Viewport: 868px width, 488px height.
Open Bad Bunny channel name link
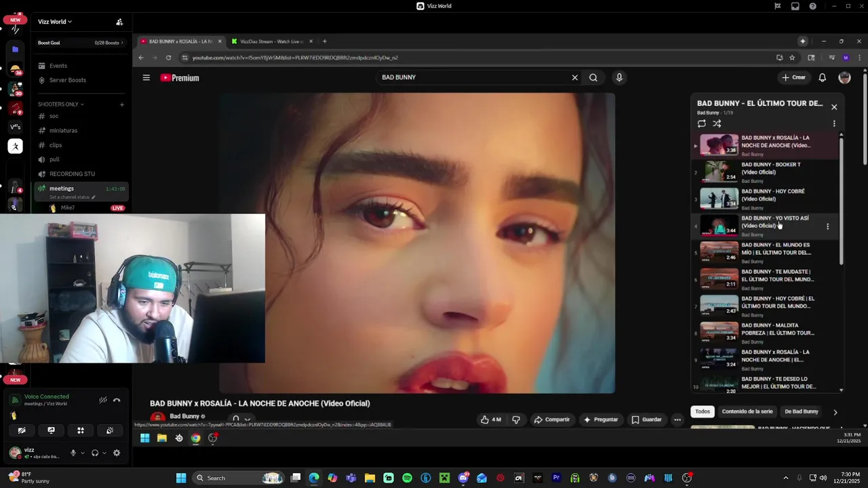[184, 416]
